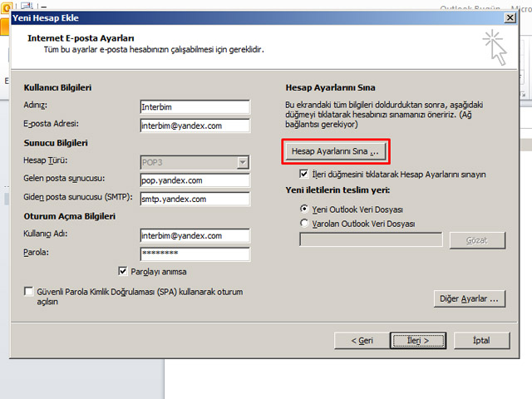Click the cursor wizard graphic in the header

(494, 47)
